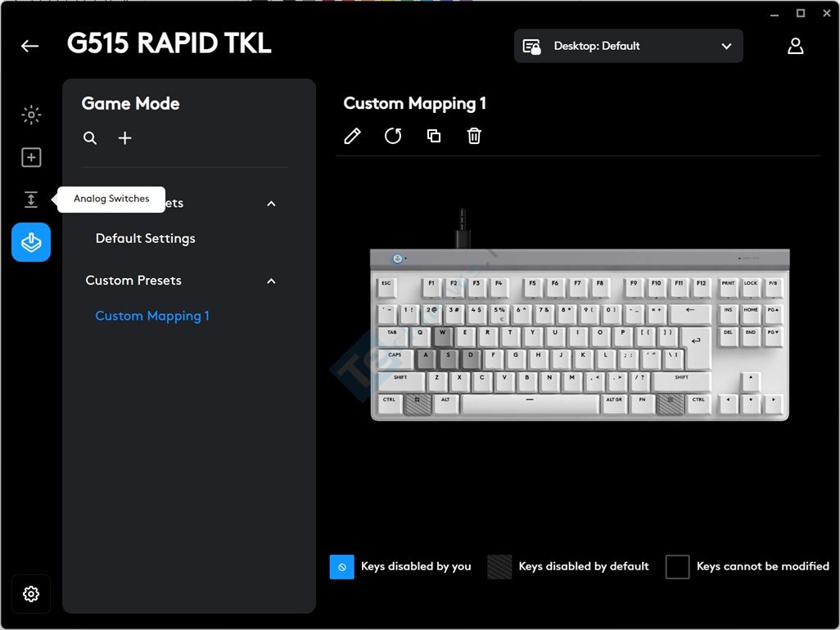Click the back arrow to return
The height and width of the screenshot is (630, 840).
pos(30,47)
